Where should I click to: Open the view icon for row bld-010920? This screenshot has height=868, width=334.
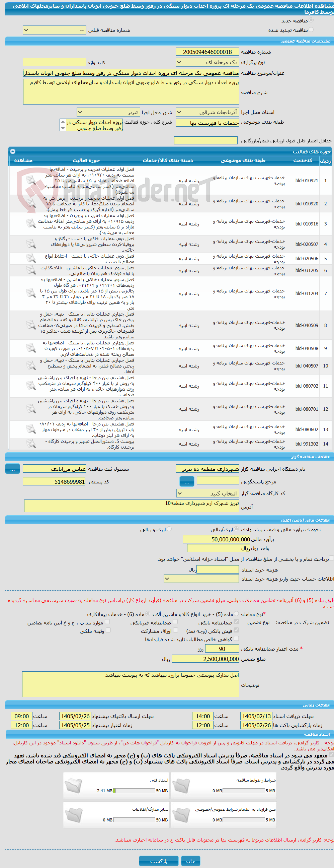tap(31, 204)
